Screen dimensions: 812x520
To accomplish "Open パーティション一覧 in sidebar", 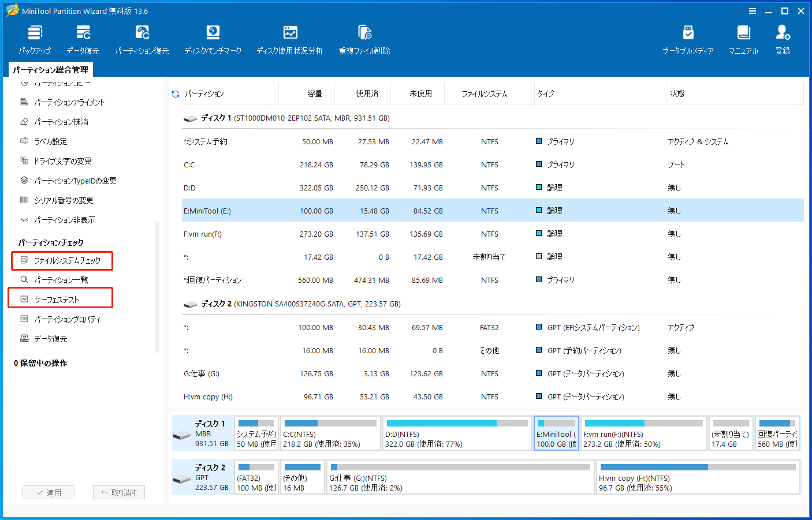I will [61, 280].
